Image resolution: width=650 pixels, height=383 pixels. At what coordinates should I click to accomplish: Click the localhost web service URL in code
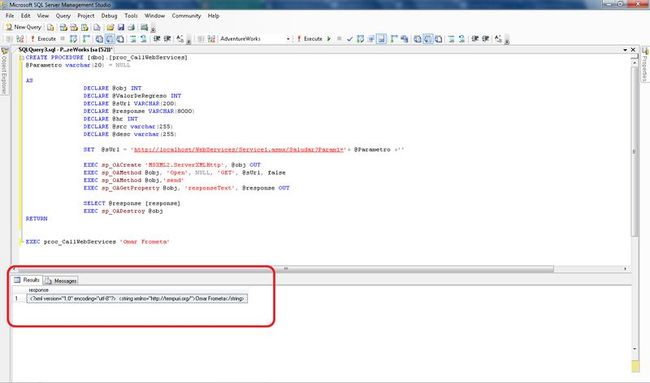[x=239, y=150]
